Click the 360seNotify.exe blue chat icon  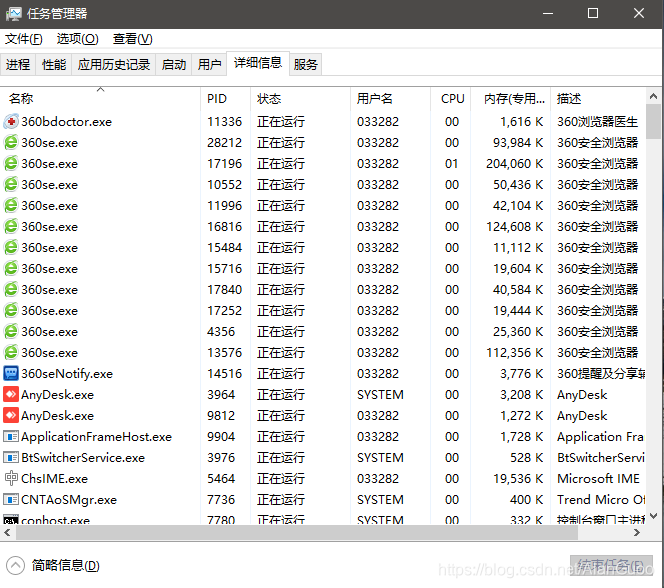(x=11, y=374)
